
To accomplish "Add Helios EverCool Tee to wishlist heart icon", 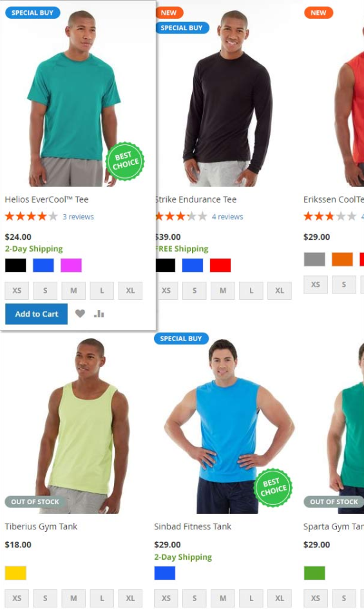I will 80,313.
